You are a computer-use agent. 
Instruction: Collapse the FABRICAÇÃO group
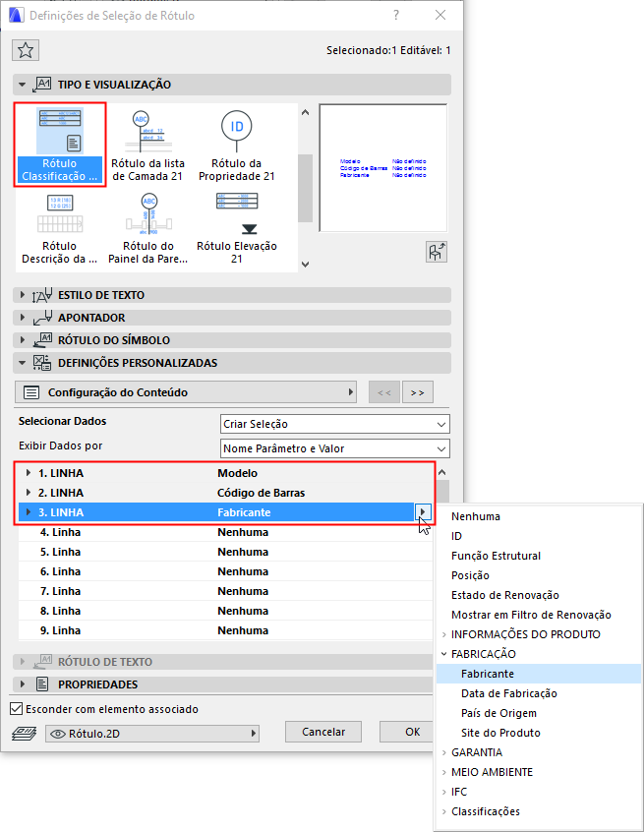444,654
